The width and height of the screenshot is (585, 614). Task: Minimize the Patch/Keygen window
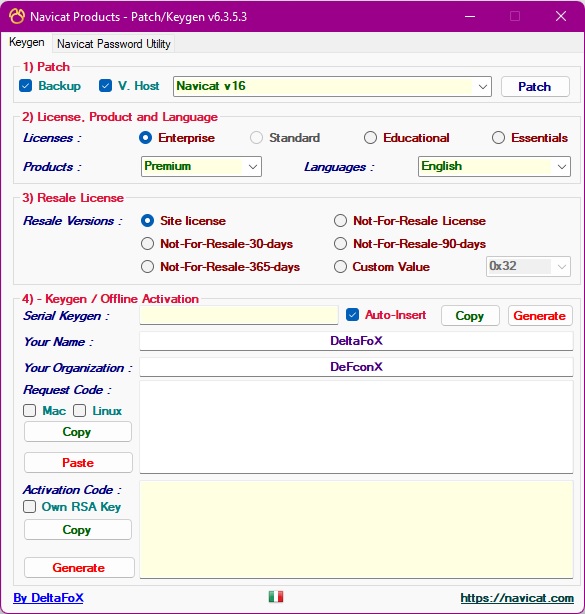[470, 16]
